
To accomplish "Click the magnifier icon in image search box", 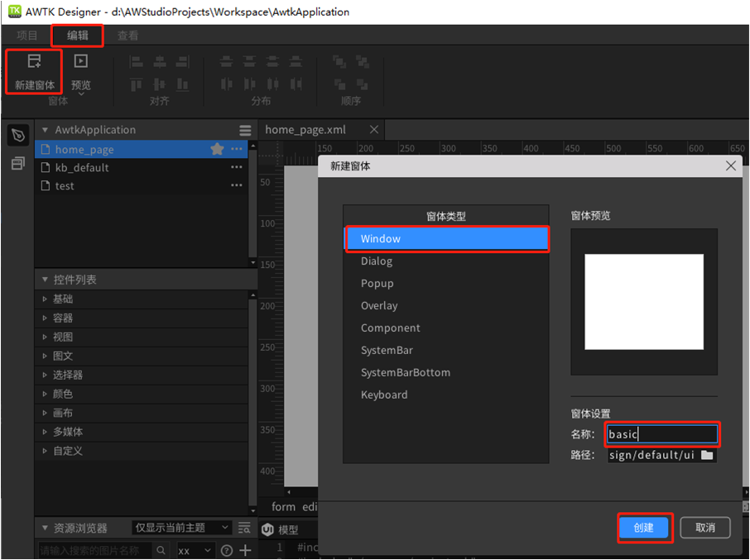I will 161,550.
